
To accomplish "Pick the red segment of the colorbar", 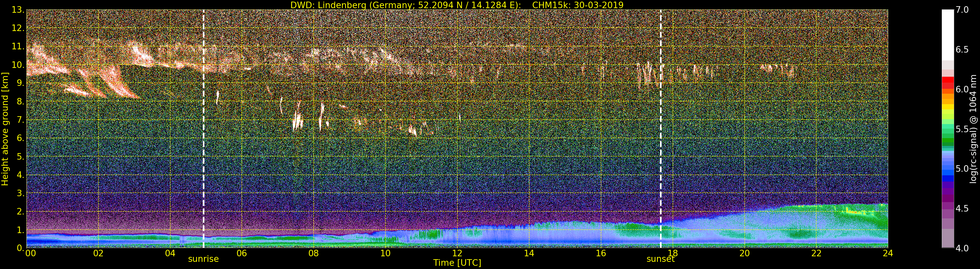I will [948, 80].
